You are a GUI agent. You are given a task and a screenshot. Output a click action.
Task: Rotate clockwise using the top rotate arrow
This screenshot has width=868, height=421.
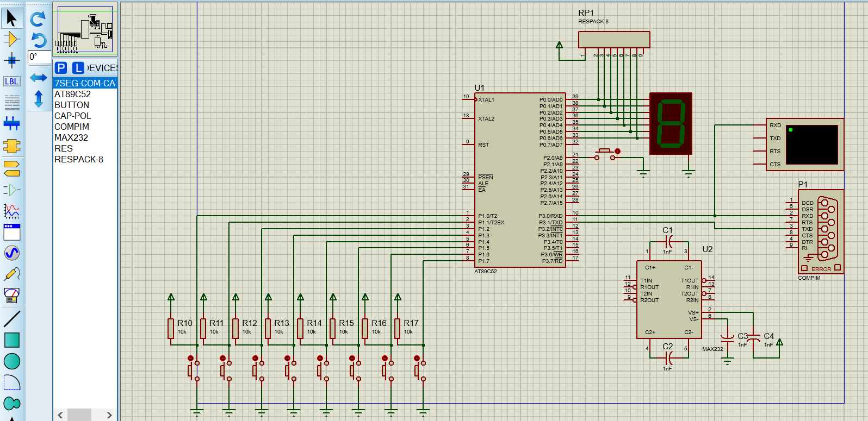(38, 19)
